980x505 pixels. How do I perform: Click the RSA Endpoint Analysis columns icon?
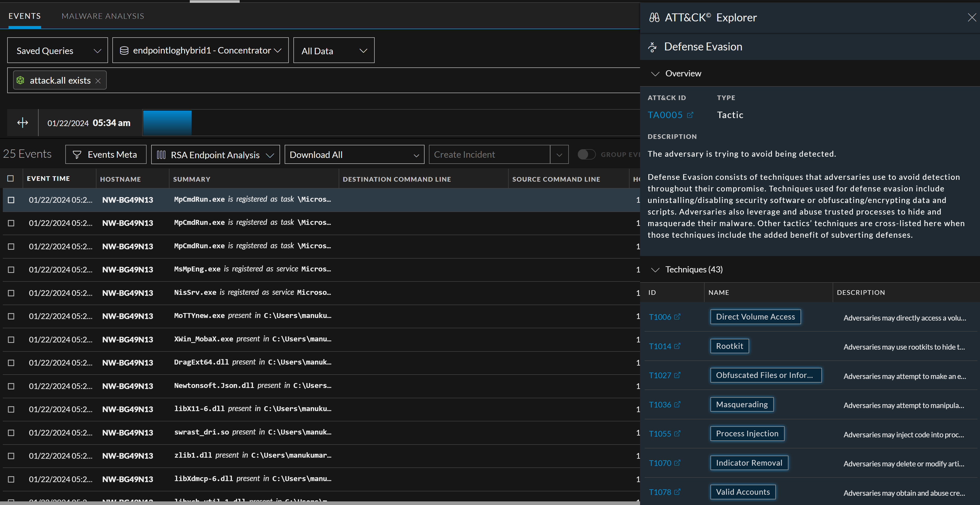pos(161,155)
